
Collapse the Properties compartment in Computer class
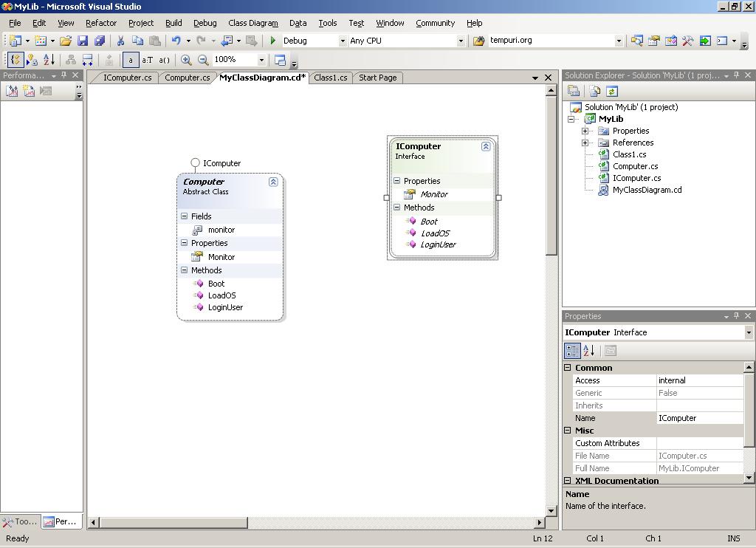click(x=184, y=243)
